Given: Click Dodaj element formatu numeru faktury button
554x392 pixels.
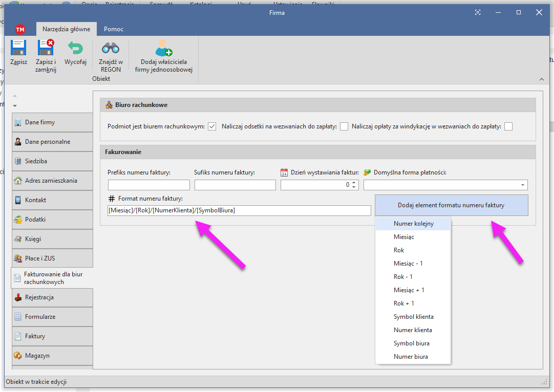Looking at the screenshot, I should [451, 205].
